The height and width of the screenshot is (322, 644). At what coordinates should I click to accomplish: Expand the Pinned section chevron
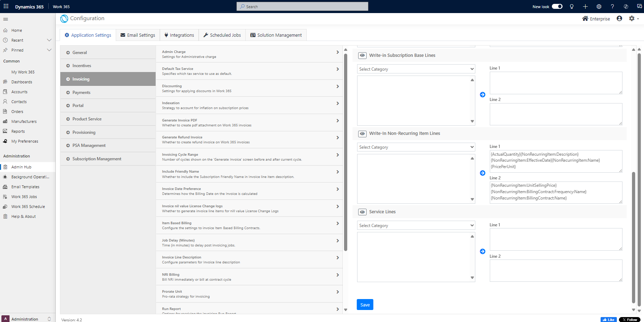click(49, 50)
